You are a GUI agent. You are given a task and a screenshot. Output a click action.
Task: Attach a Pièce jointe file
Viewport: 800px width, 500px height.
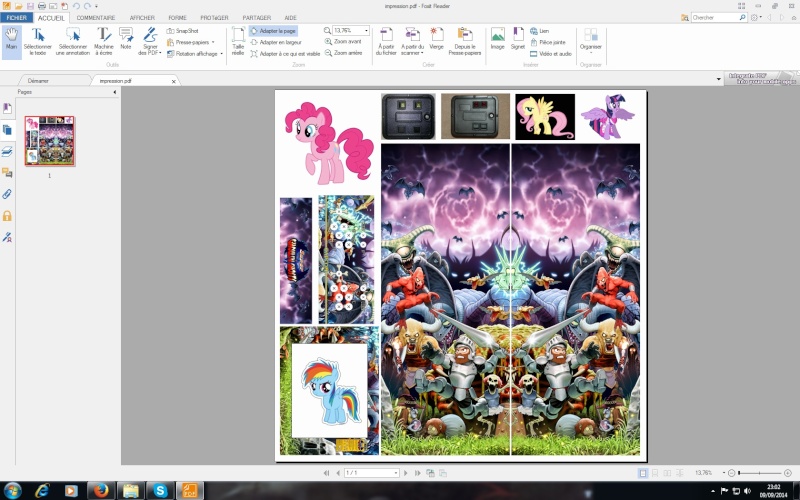coord(547,42)
